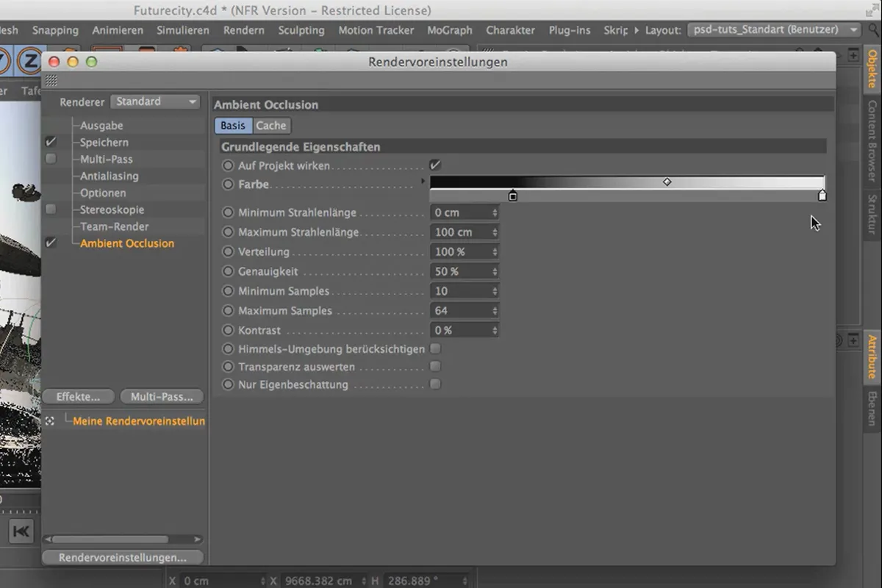Select the black gradient knot

click(513, 196)
